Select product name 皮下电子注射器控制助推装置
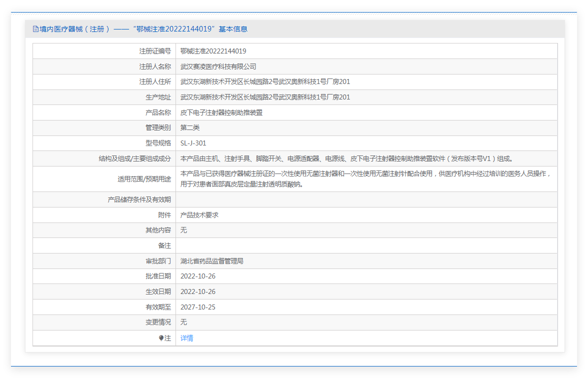This screenshot has width=588, height=378. coord(221,113)
